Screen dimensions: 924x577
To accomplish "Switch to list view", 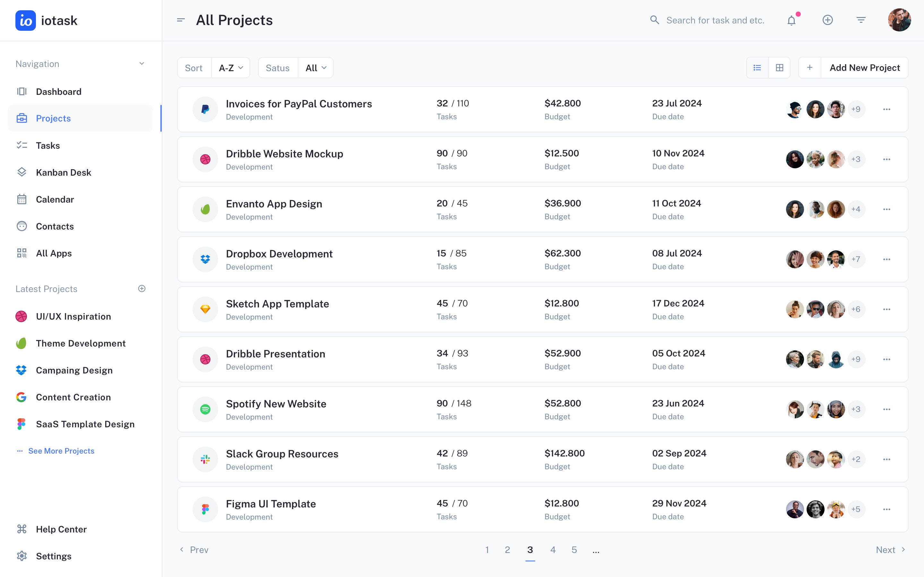I will [x=757, y=68].
